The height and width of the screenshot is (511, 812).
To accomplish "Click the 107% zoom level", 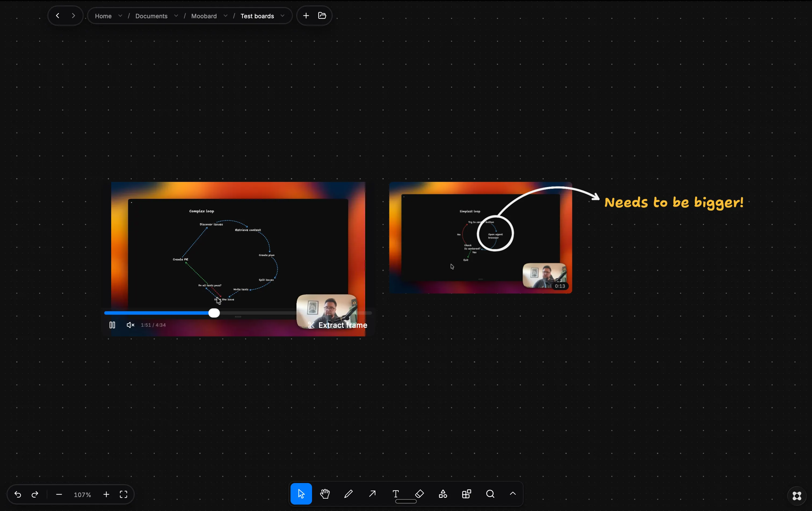I will pos(82,495).
